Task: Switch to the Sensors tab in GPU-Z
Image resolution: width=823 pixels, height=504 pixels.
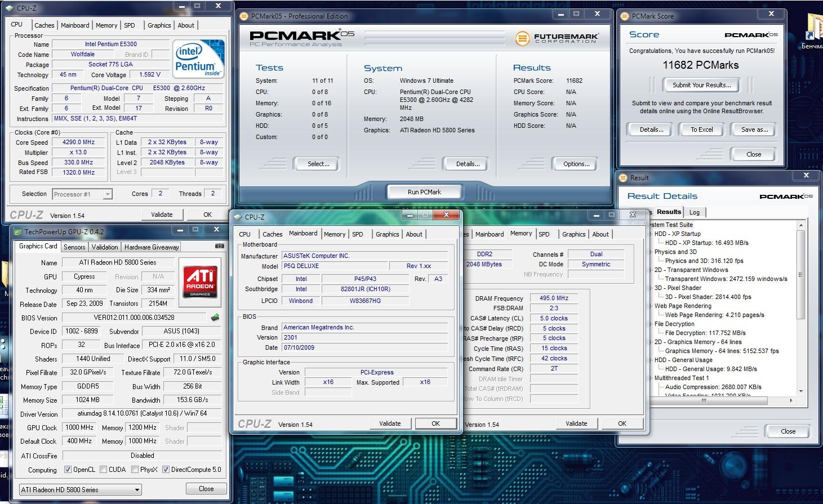Action: (74, 247)
